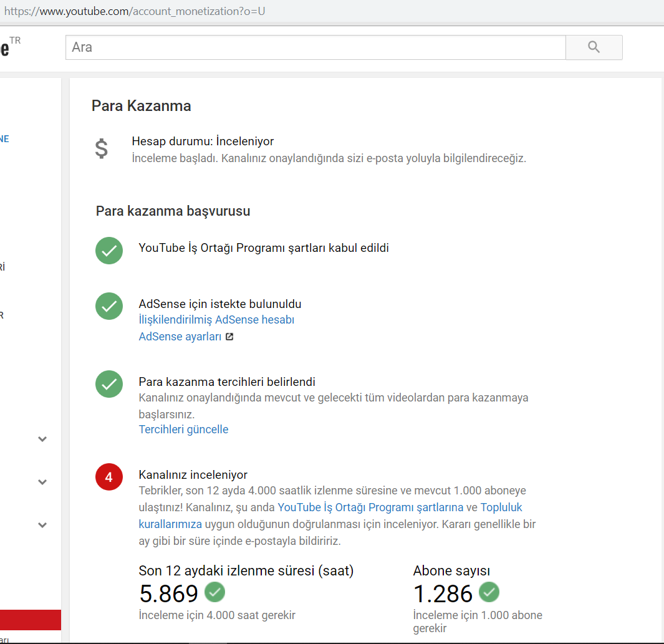
Task: Click the browser address bar URL
Action: pos(135,11)
